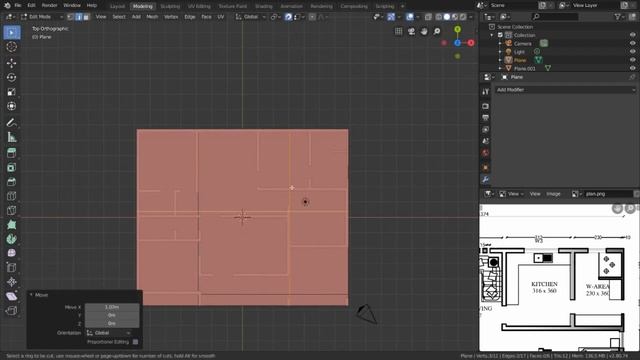The height and width of the screenshot is (360, 640).
Task: Enable edge select mode
Action: (78, 17)
